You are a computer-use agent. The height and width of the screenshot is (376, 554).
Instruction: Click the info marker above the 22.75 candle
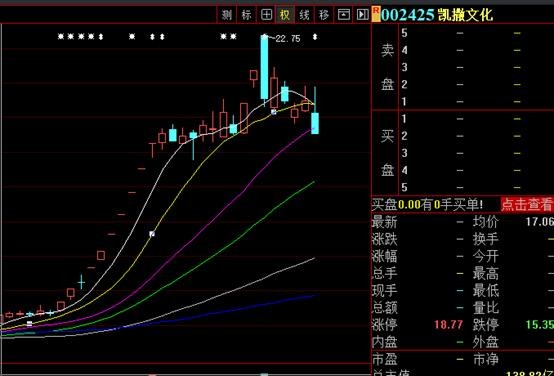[x=265, y=36]
